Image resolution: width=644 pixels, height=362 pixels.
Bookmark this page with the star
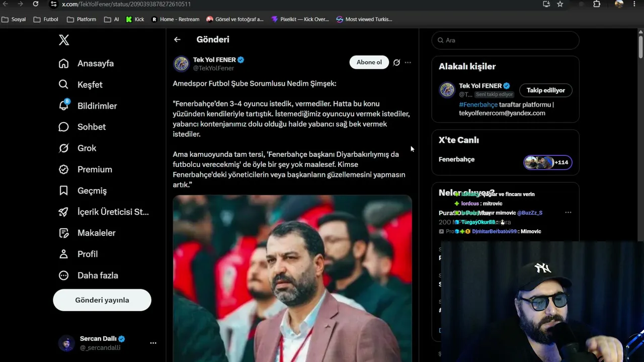pyautogui.click(x=560, y=4)
